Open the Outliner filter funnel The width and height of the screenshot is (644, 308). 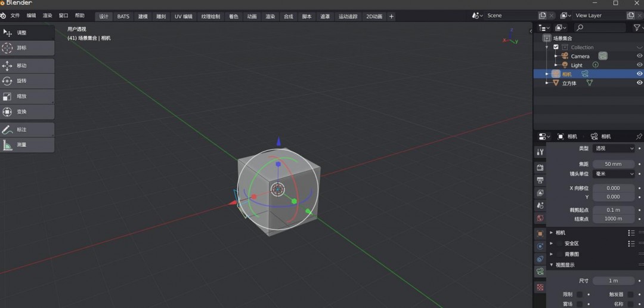637,27
